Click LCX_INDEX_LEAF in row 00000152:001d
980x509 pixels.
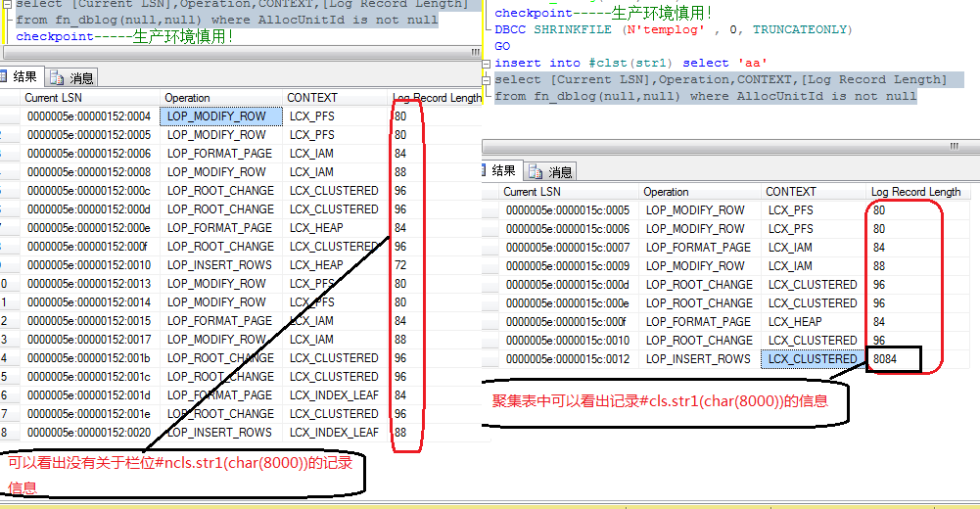(x=334, y=395)
